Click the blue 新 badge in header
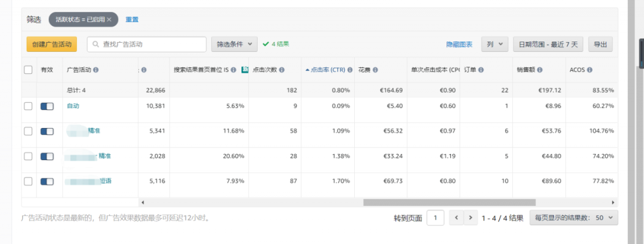The width and height of the screenshot is (644, 244). tap(245, 70)
